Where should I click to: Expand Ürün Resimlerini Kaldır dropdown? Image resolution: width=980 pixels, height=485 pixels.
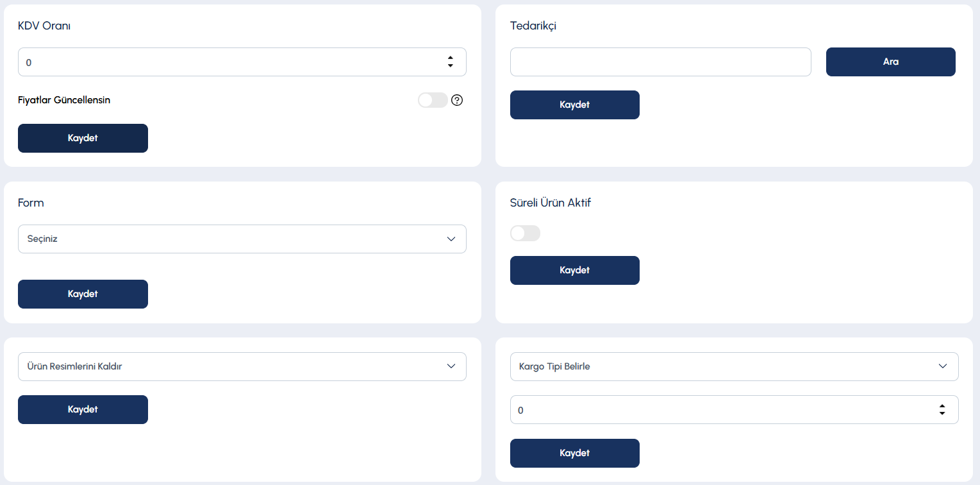(242, 366)
